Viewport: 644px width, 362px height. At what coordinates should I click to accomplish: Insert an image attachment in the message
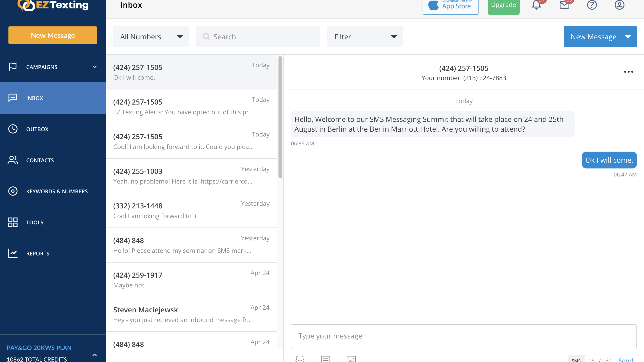[351, 359]
